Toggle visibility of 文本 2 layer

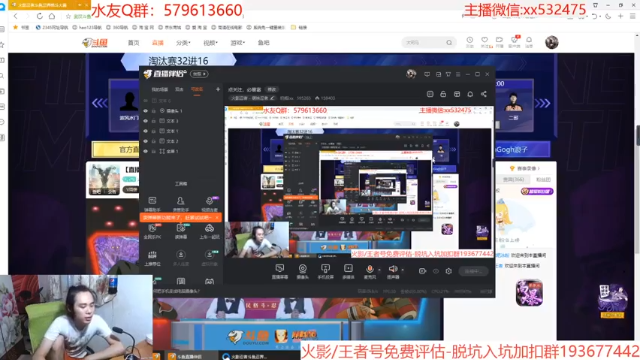(146, 141)
